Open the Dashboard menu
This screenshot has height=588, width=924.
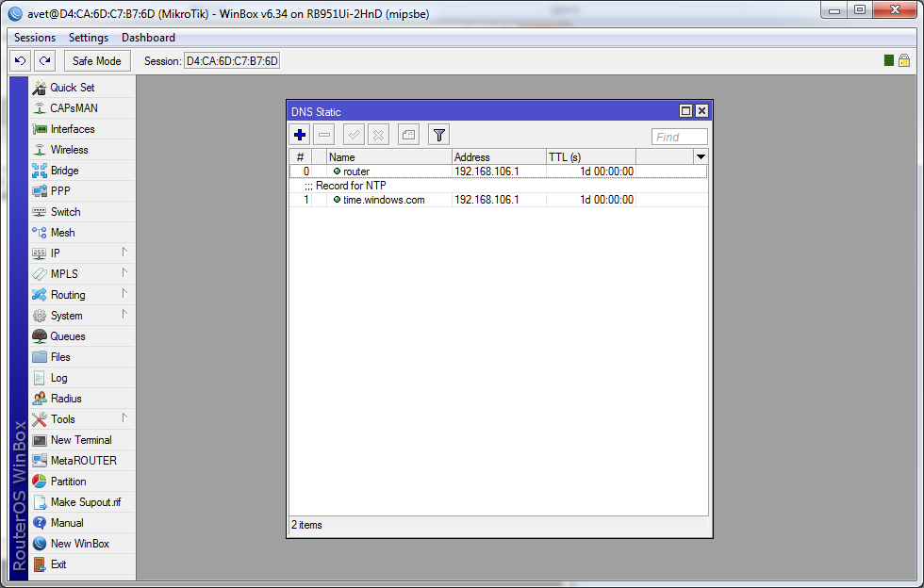[x=148, y=38]
